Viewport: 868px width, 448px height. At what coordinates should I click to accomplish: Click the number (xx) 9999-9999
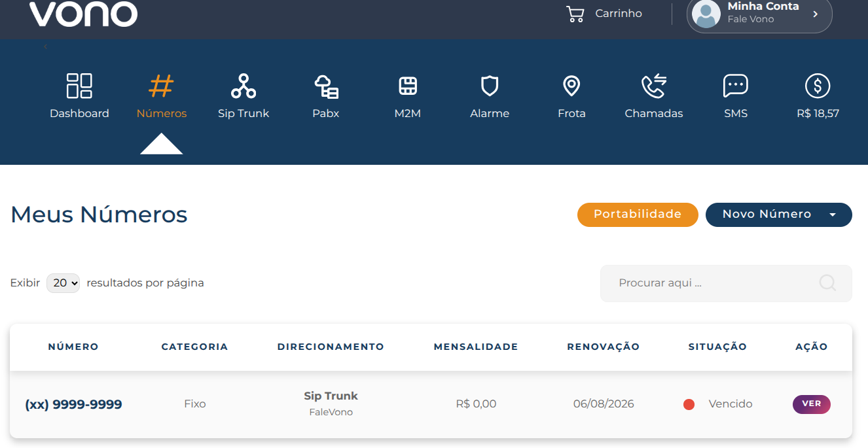coord(73,405)
